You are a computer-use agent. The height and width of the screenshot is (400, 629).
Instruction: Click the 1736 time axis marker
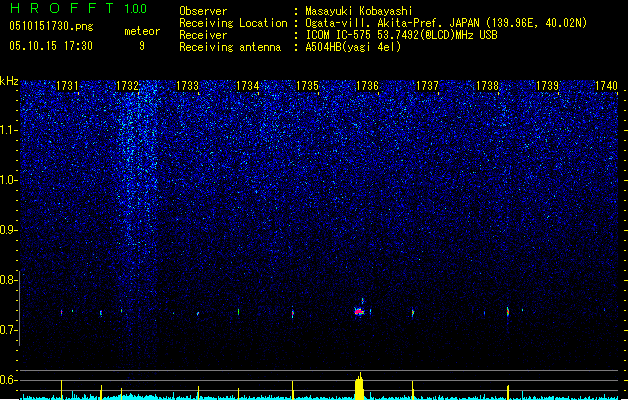(367, 86)
